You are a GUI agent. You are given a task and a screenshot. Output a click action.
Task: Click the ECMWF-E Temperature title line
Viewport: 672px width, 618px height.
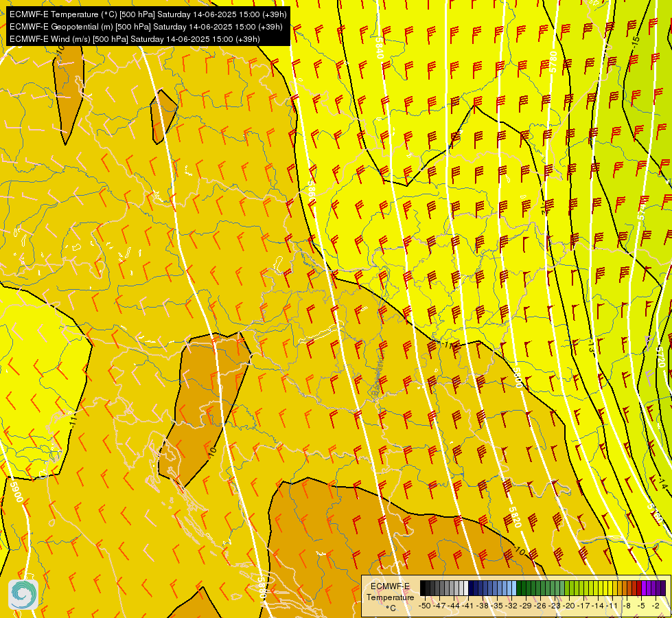148,14
